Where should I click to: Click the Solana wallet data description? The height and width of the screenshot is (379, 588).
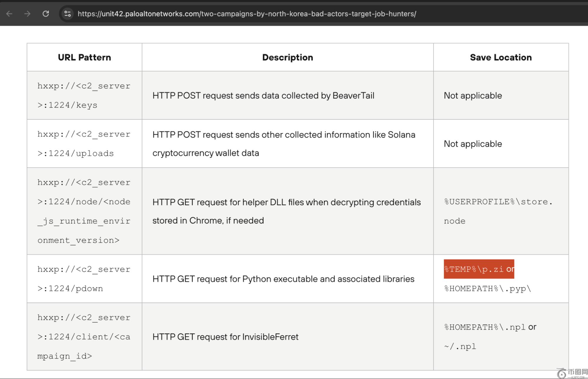[x=284, y=144]
